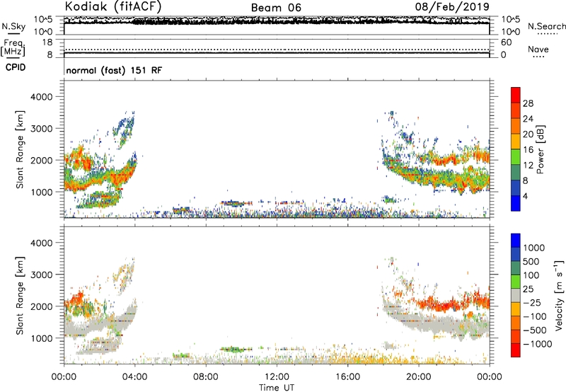Click the "CPID" row label
The image size is (566, 392).
click(16, 67)
